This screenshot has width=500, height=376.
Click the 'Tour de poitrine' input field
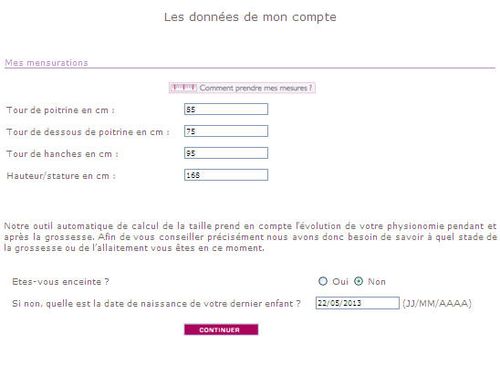(x=226, y=109)
